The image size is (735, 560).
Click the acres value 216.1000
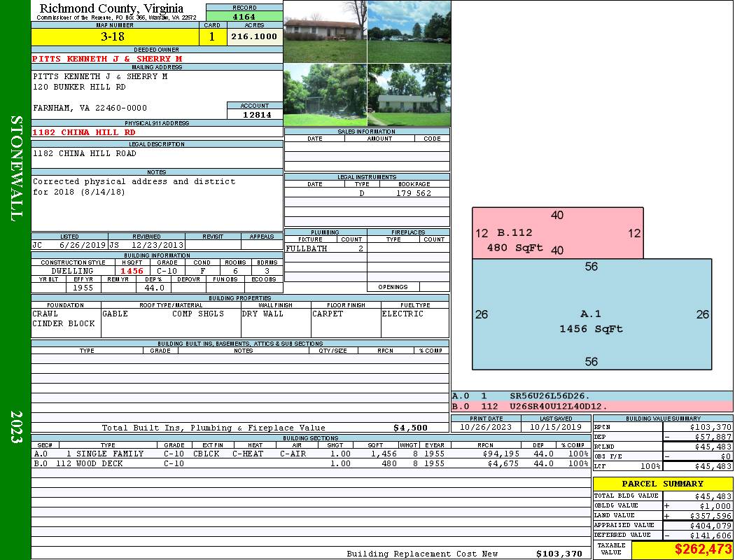pos(254,36)
